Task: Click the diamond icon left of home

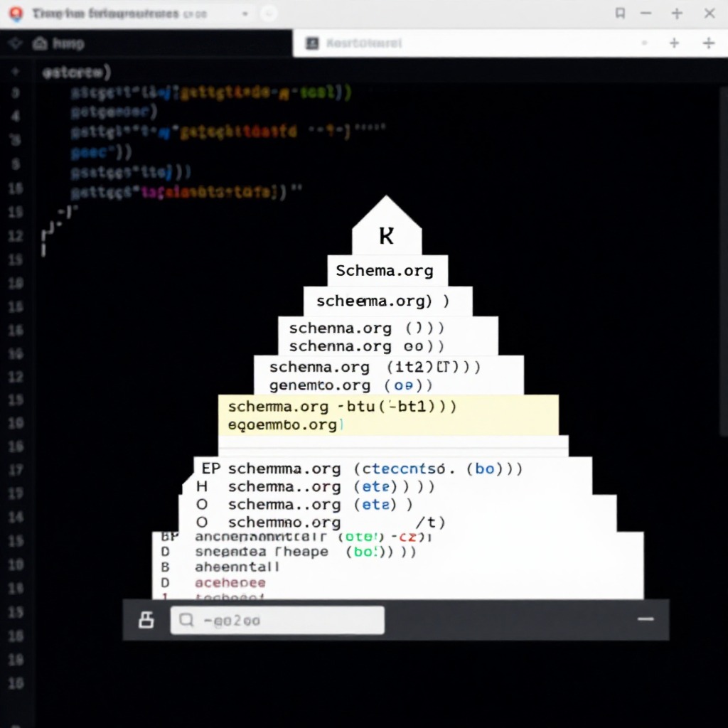Action: (x=15, y=43)
